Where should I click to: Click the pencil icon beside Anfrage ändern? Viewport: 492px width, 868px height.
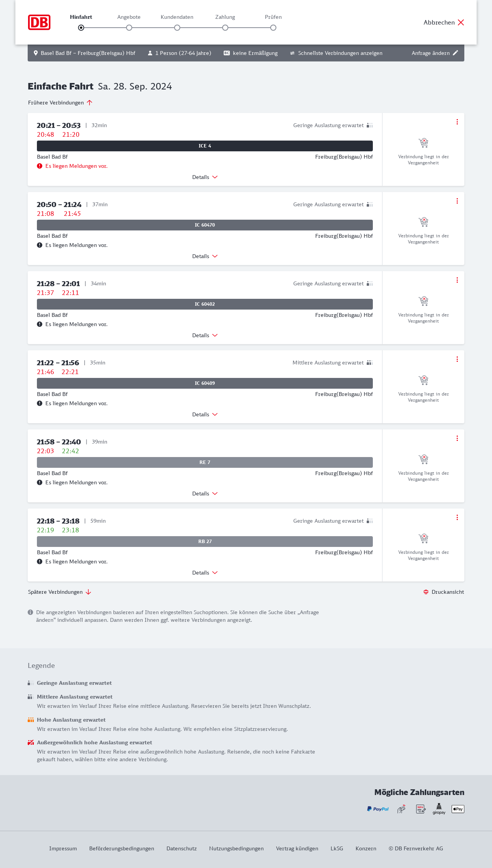coord(455,53)
